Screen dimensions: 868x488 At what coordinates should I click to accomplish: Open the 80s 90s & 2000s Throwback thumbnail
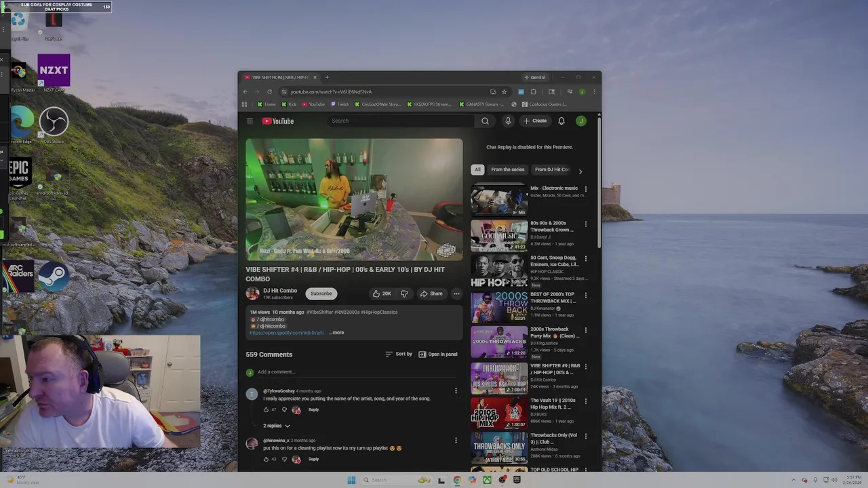pyautogui.click(x=499, y=235)
